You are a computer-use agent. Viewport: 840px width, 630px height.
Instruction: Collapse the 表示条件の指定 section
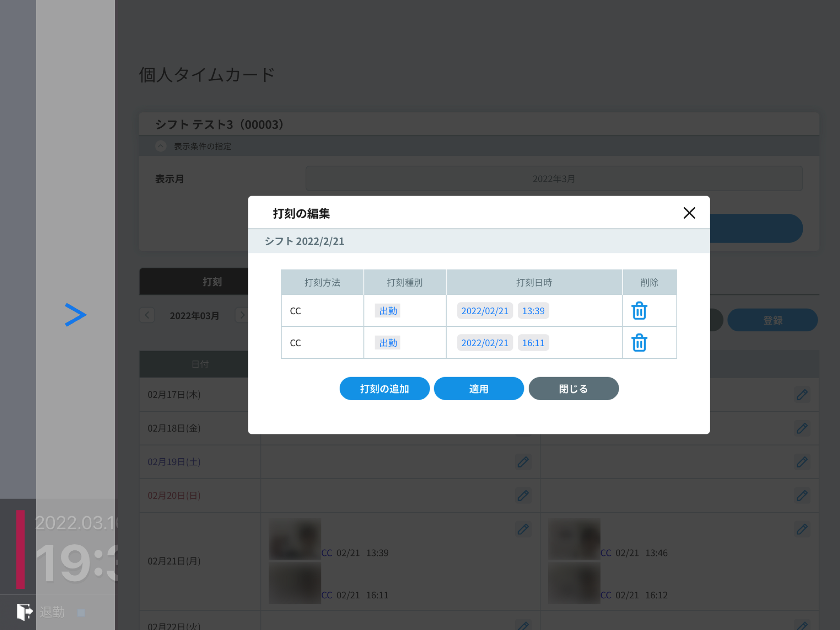tap(160, 146)
